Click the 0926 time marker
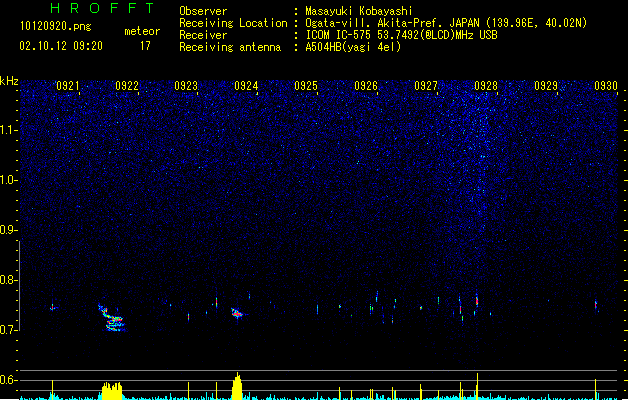The height and width of the screenshot is (400, 629). (x=366, y=86)
